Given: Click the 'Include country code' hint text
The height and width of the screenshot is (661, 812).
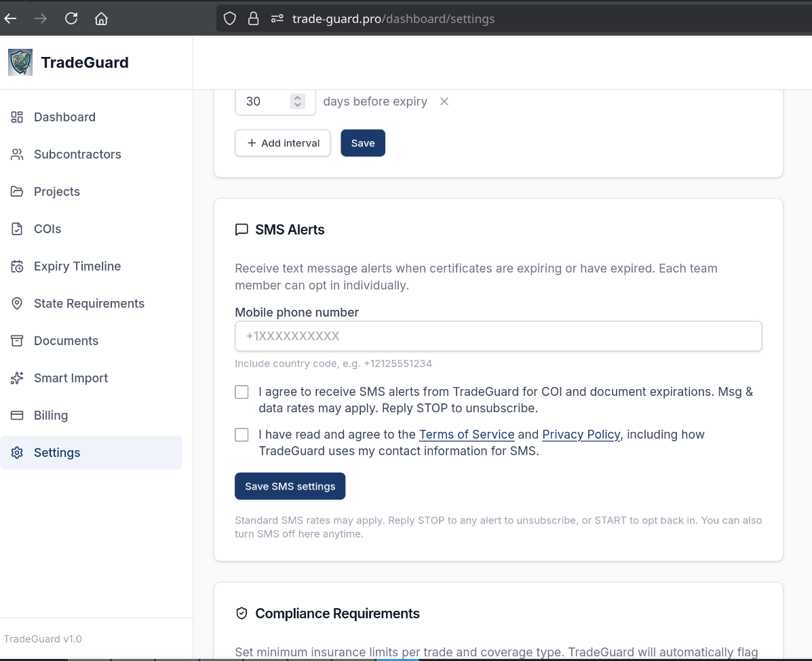Looking at the screenshot, I should pos(334,363).
